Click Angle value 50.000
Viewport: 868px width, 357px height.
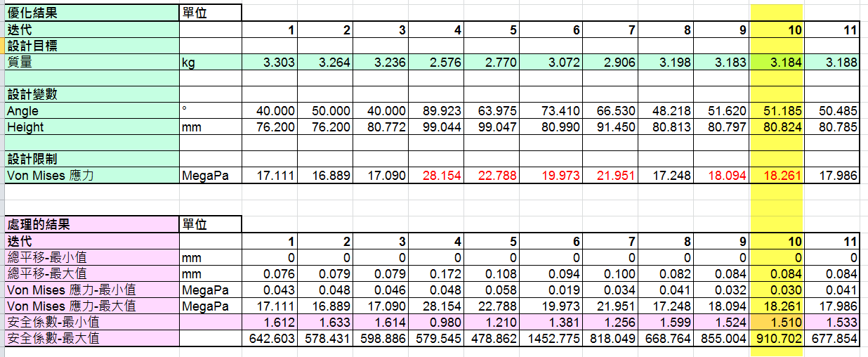tap(325, 110)
